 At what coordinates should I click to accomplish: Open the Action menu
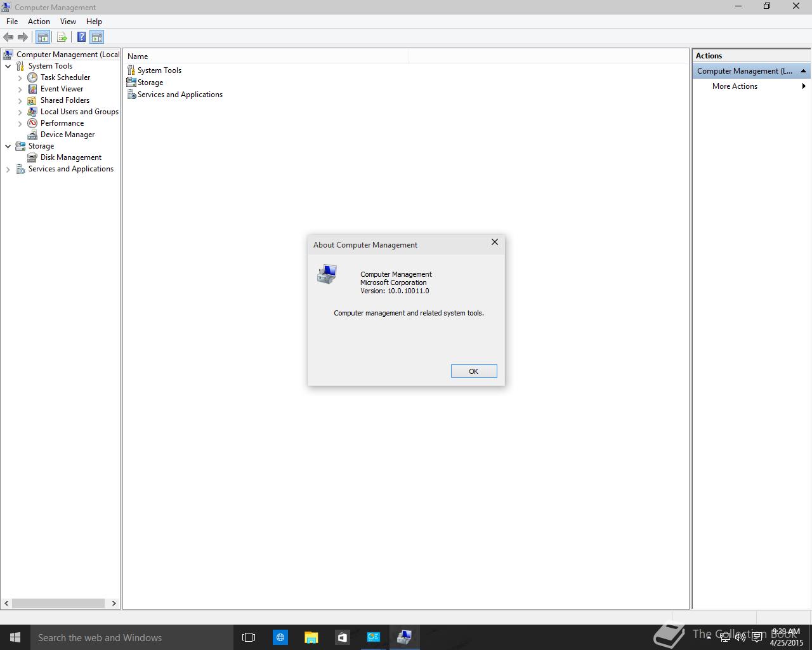pyautogui.click(x=39, y=22)
